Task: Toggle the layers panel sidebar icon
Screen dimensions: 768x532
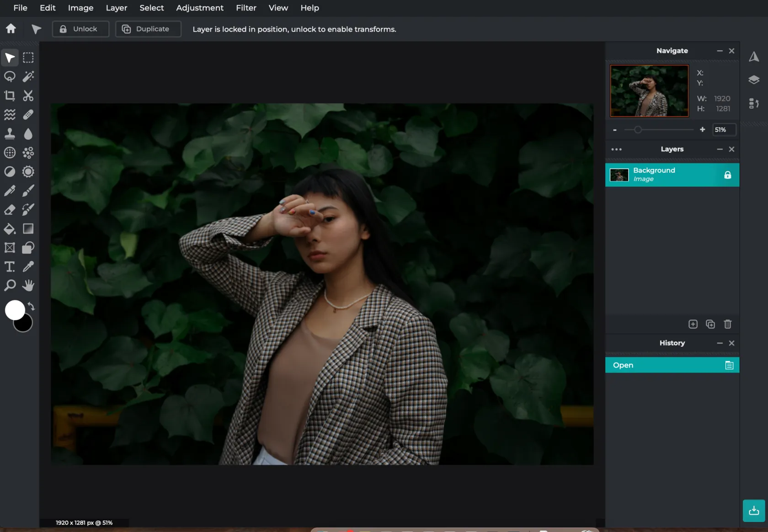Action: click(754, 80)
